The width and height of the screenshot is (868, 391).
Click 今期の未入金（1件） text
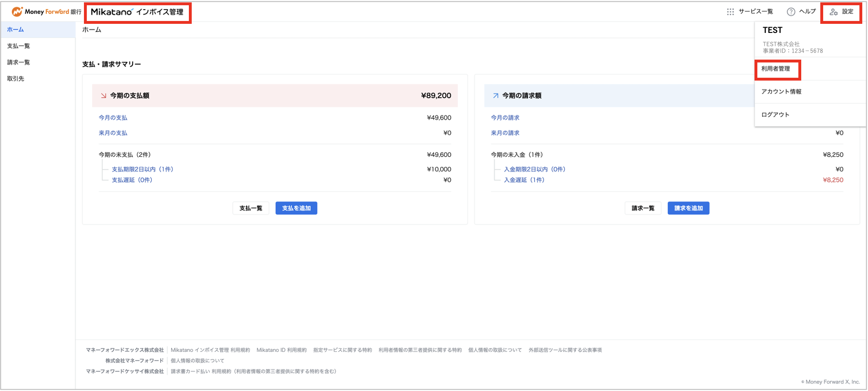517,155
